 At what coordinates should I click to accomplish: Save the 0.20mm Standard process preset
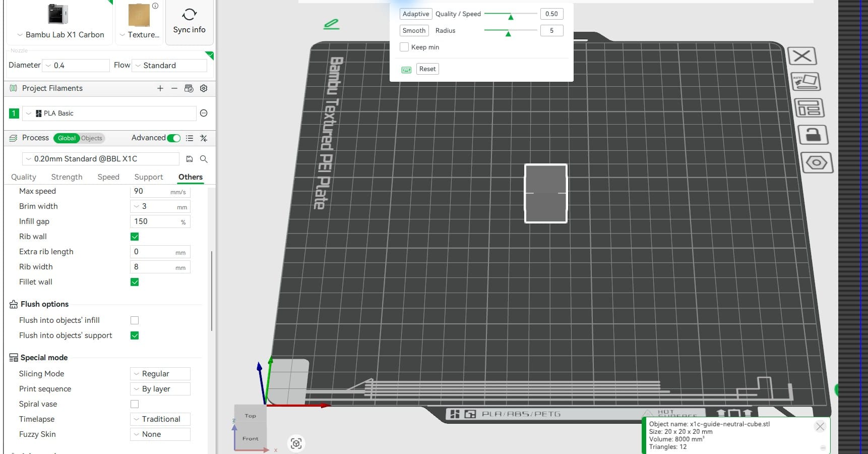click(190, 159)
